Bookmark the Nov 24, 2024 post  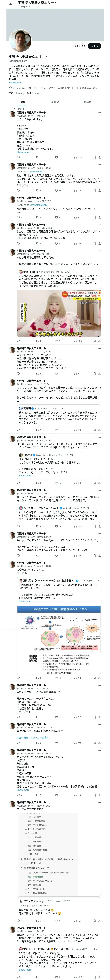click(95, 555)
